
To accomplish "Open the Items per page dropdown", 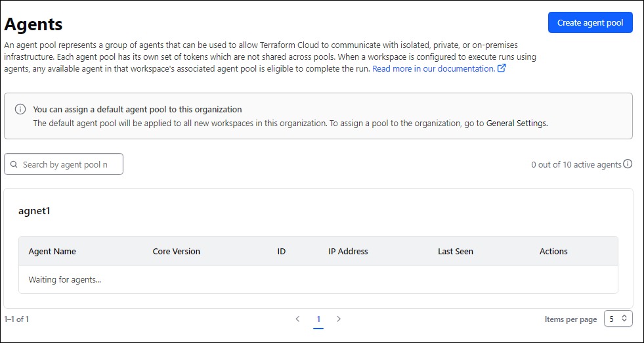I will pyautogui.click(x=618, y=319).
